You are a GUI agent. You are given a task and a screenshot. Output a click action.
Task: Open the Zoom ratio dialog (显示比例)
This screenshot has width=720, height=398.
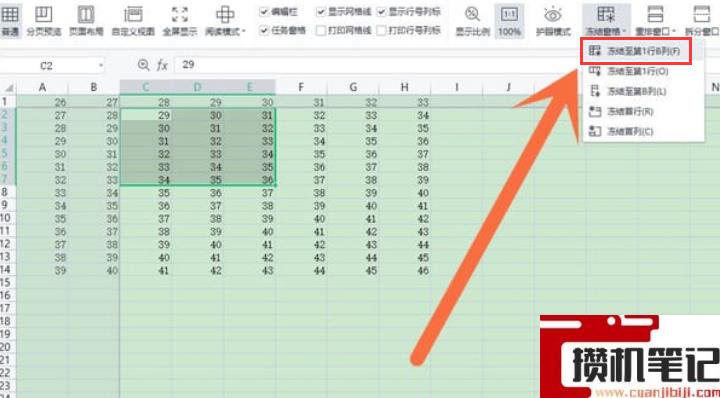pos(472,20)
